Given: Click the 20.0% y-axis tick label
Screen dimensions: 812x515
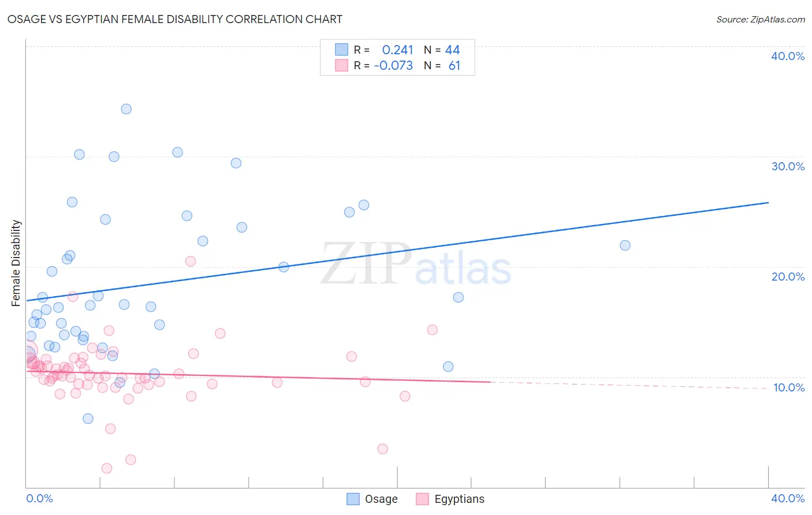Looking at the screenshot, I should coord(788,277).
